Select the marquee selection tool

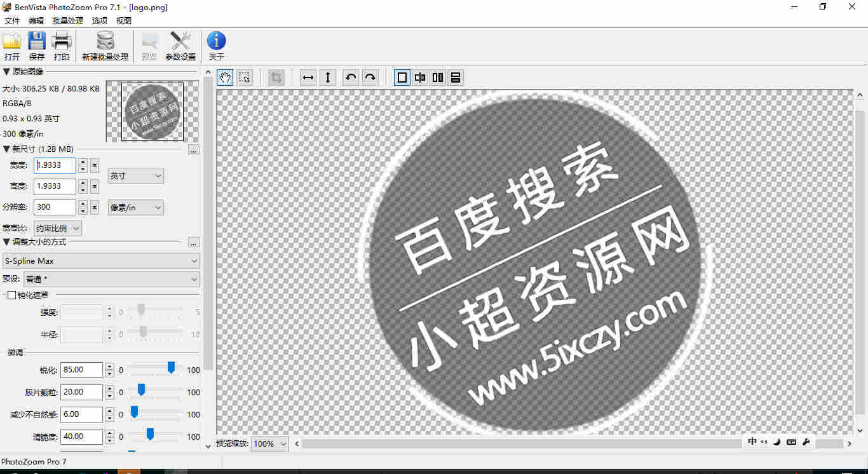244,78
